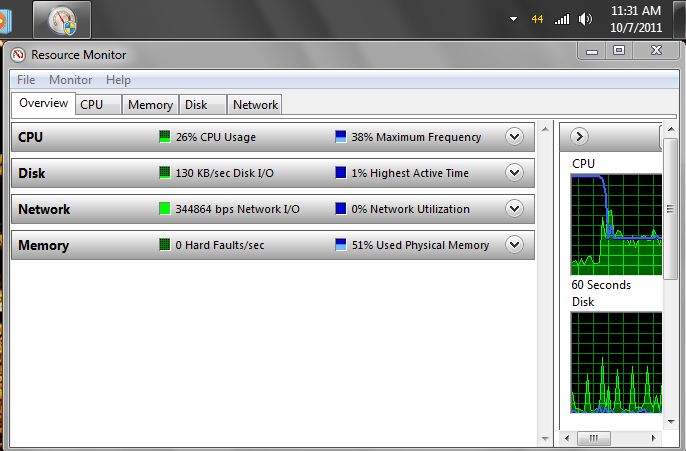Viewport: 686px width, 451px height.
Task: Click the graphs pane scroll right arrow
Action: (654, 438)
